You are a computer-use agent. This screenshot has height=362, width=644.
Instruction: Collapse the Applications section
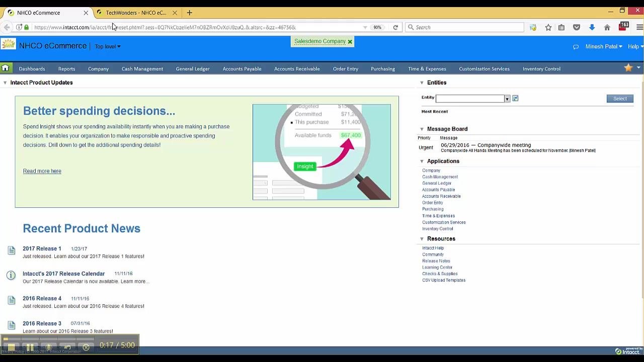tap(422, 161)
